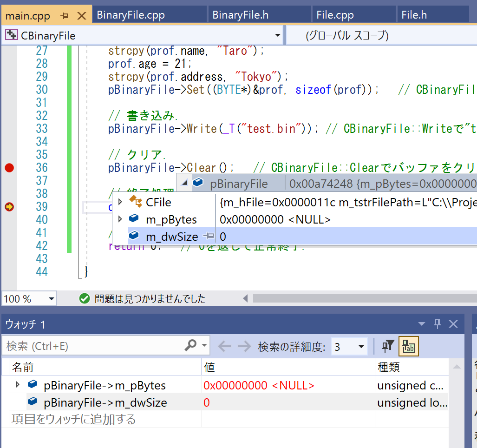Click the m_dwSize watch value 0
Image resolution: width=477 pixels, height=448 pixels.
click(x=207, y=402)
